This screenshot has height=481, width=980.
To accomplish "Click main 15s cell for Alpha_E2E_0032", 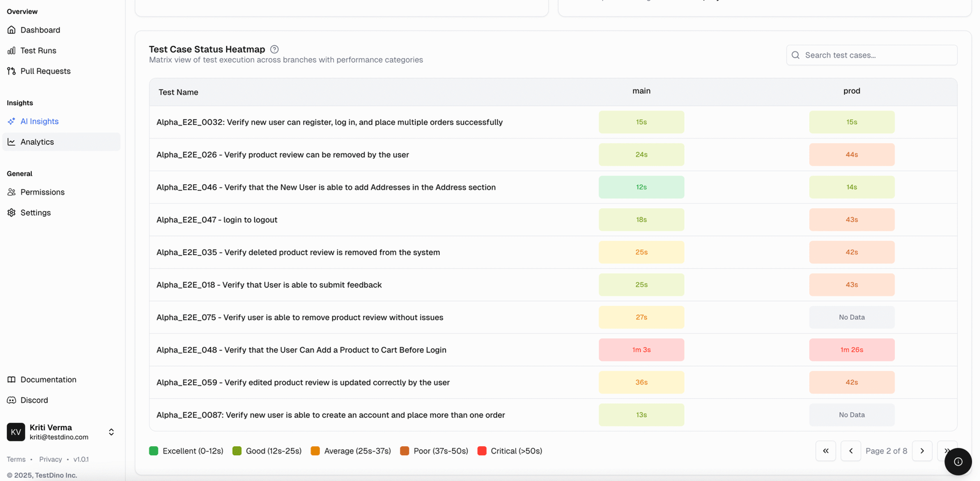I will [x=641, y=122].
